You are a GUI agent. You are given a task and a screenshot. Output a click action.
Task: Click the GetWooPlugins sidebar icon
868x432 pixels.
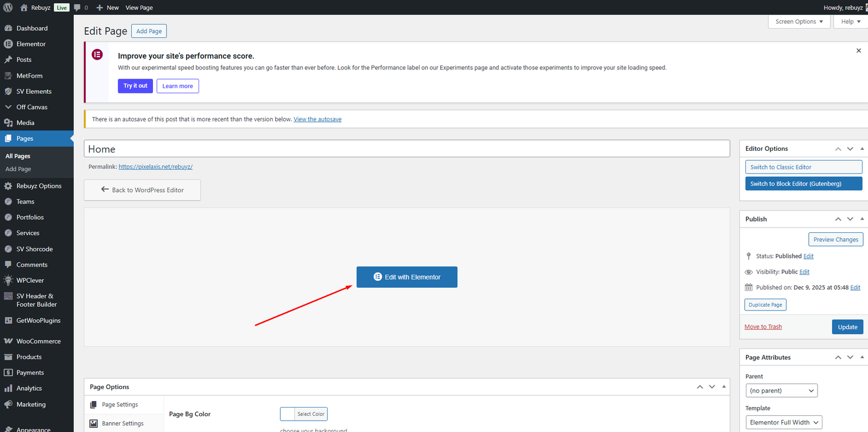tap(8, 321)
